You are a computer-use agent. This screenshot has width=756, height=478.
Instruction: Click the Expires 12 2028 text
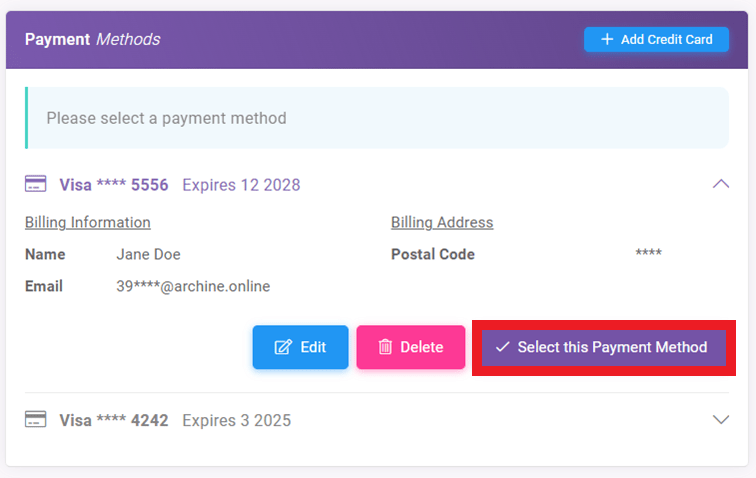coord(241,185)
